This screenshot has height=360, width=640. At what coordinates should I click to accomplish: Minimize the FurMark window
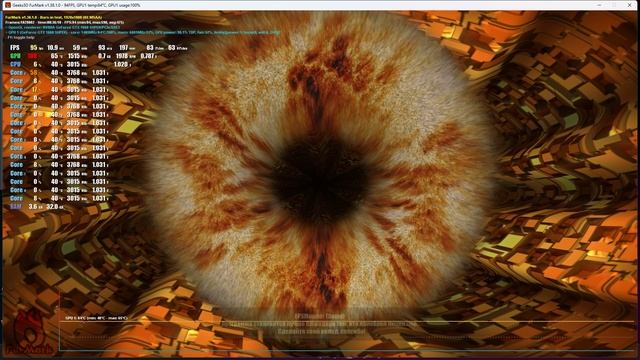(599, 5)
